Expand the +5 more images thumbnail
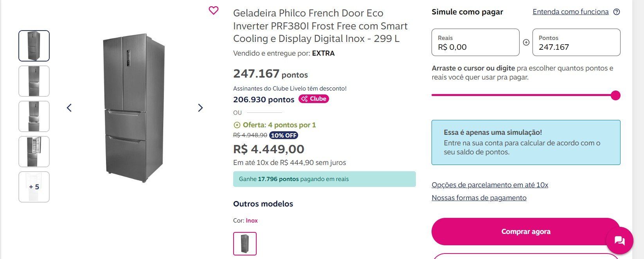 tap(34, 187)
